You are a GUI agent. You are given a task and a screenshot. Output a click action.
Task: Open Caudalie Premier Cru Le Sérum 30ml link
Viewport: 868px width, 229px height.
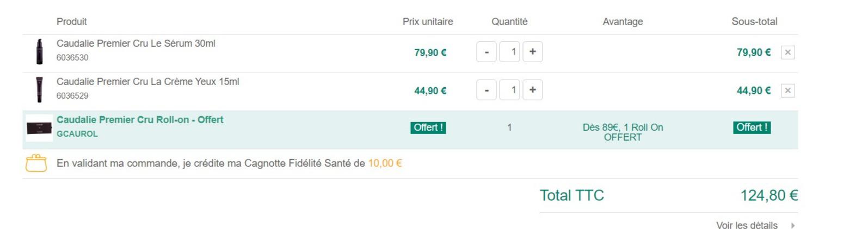tap(136, 44)
